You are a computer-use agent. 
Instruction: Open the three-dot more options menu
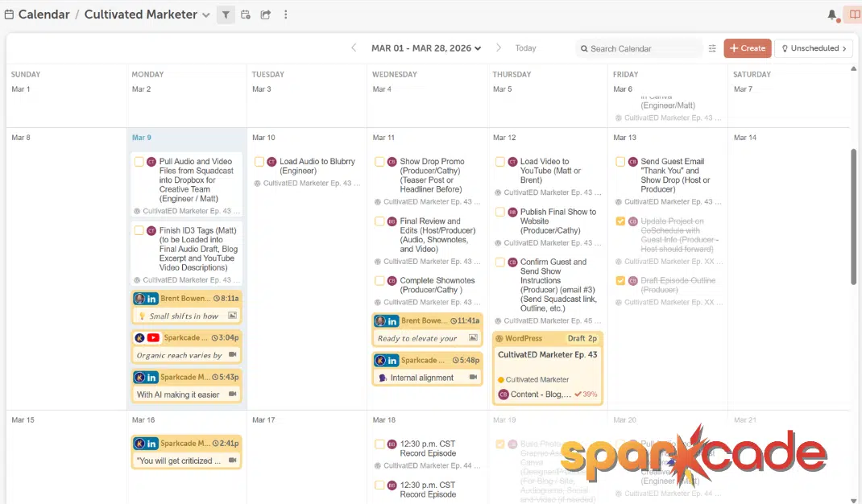click(x=286, y=14)
